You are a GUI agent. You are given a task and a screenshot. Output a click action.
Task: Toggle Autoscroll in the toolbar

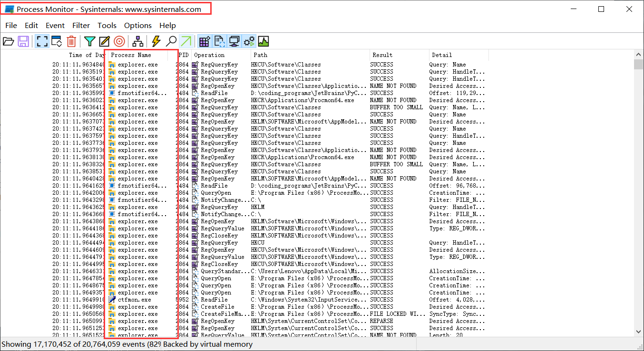pos(57,41)
